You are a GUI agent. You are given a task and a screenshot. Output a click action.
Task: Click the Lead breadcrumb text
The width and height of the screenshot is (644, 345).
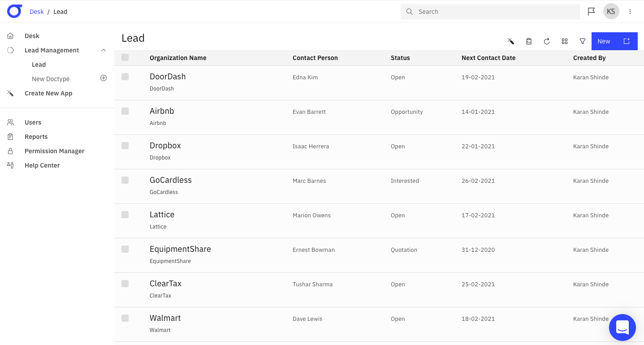[60, 12]
